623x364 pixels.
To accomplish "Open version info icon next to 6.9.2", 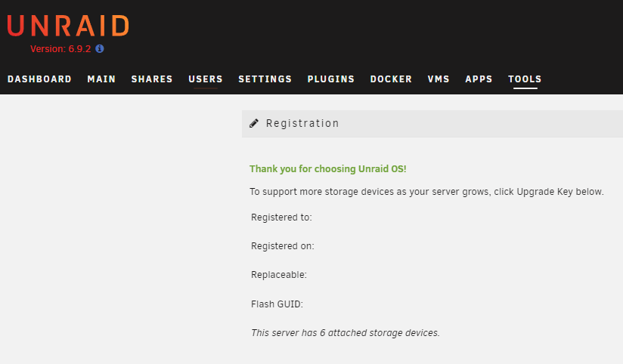I will click(100, 48).
